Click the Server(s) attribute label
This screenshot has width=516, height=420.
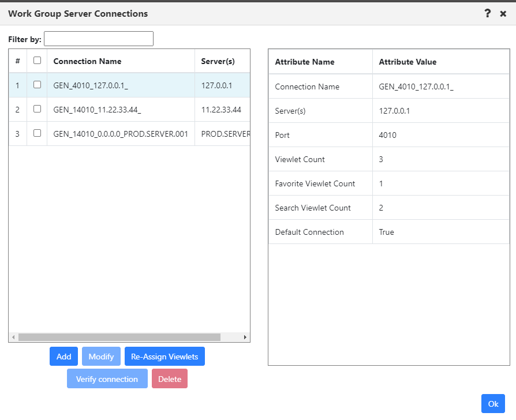[x=290, y=111]
